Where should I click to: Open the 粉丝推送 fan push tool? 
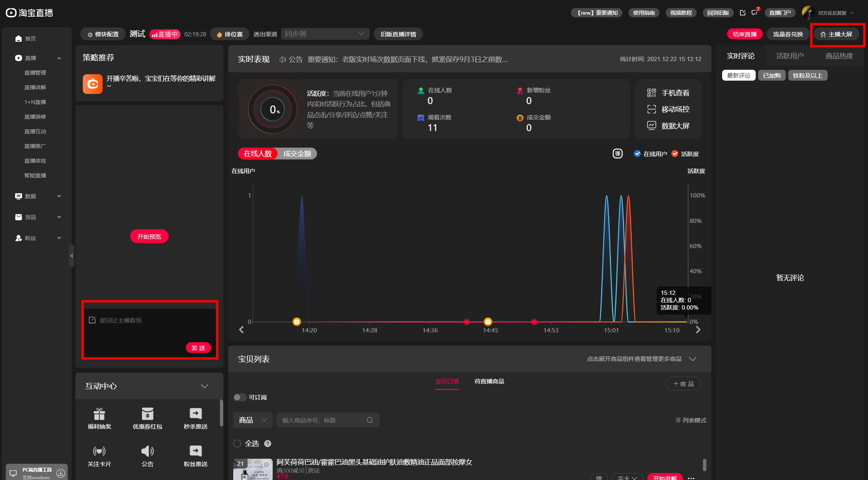point(196,456)
